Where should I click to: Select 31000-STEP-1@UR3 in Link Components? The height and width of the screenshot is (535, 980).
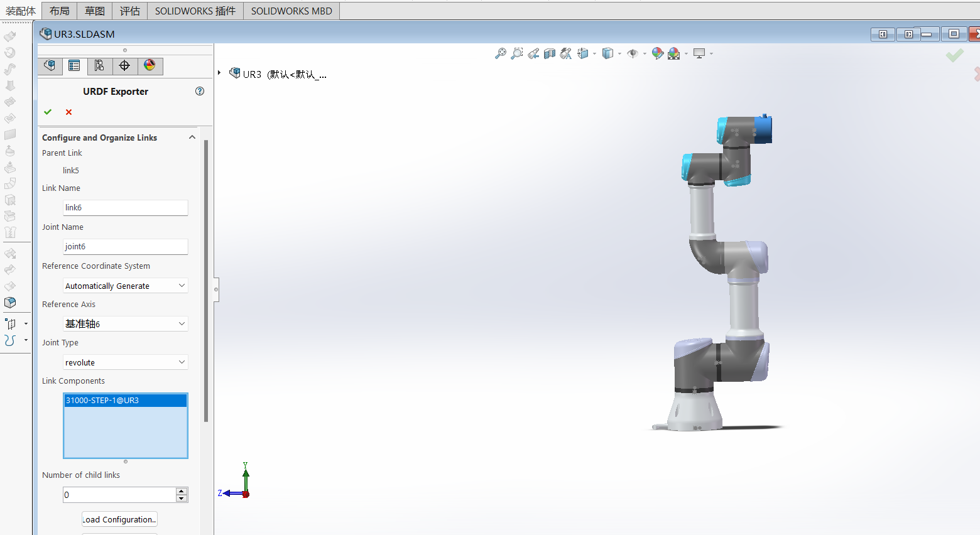click(126, 401)
